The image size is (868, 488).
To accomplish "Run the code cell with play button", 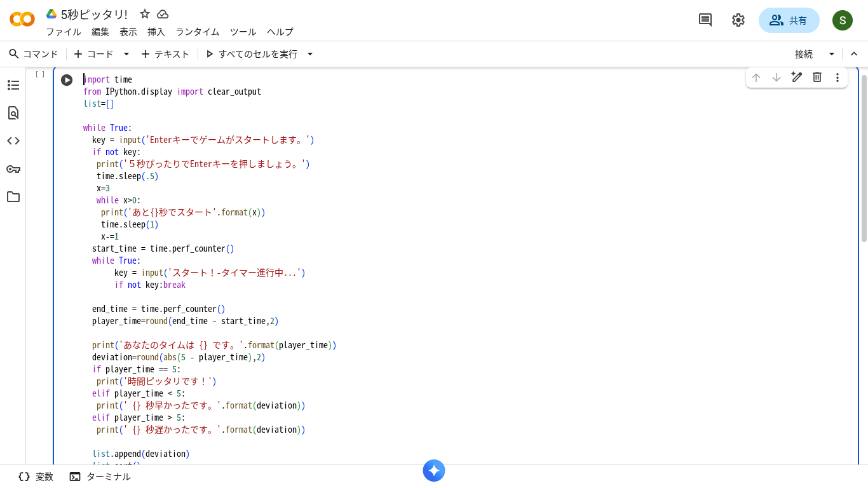I will [x=67, y=80].
